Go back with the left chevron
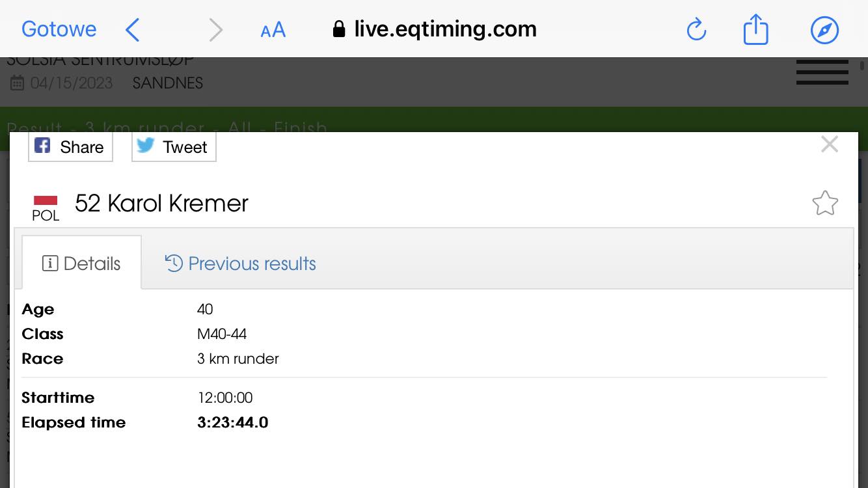This screenshot has width=868, height=488. tap(133, 30)
